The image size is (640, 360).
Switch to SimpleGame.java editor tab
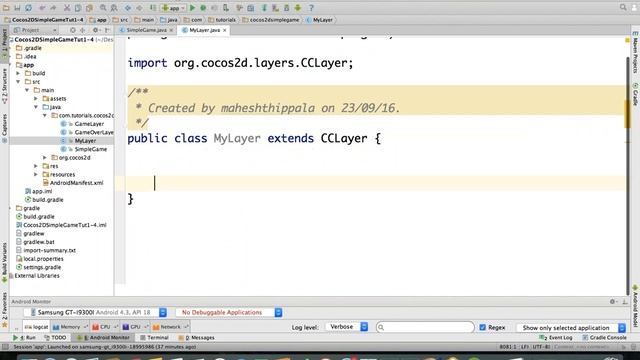pos(146,30)
